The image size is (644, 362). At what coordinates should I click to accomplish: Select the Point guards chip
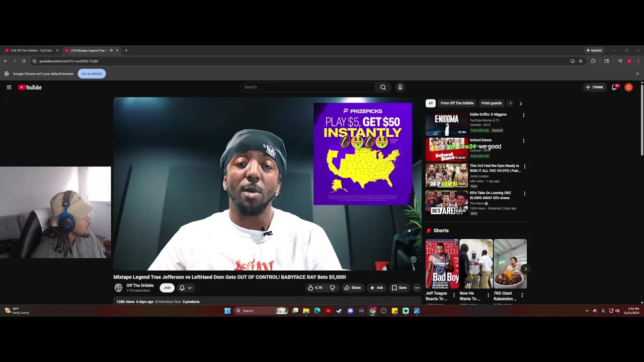click(x=492, y=103)
